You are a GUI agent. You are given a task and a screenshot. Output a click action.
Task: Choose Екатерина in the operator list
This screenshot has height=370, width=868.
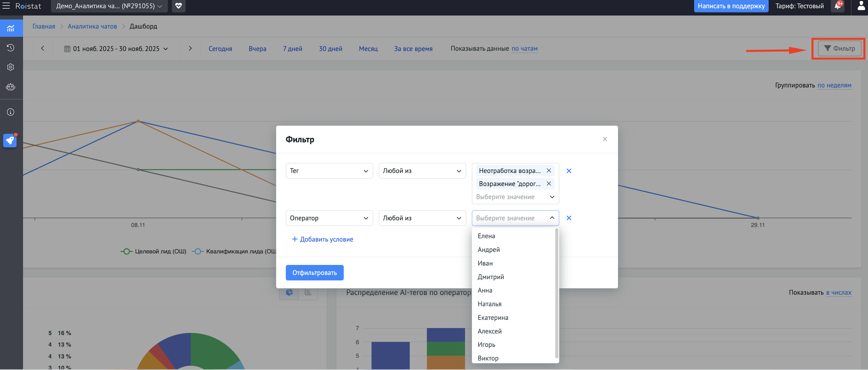point(493,318)
